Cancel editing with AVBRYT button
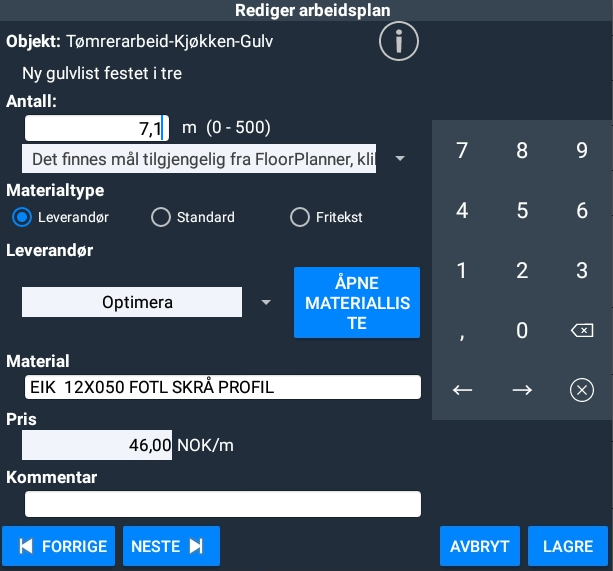Screen dimensions: 613x571 [480, 546]
